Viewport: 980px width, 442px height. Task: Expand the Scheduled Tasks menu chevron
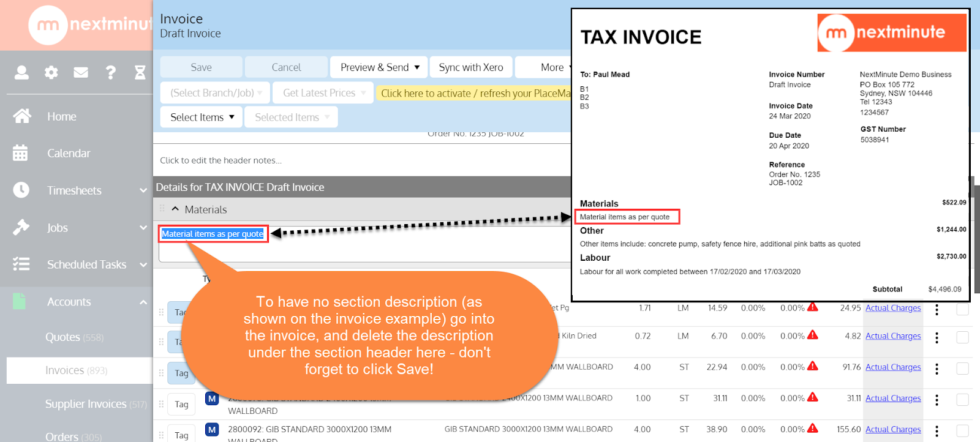pos(143,264)
